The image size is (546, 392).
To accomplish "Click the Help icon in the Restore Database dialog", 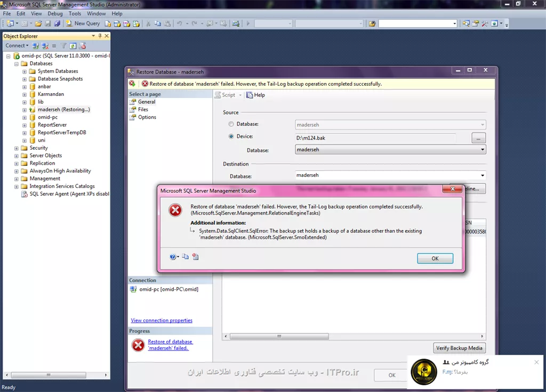I will click(250, 95).
